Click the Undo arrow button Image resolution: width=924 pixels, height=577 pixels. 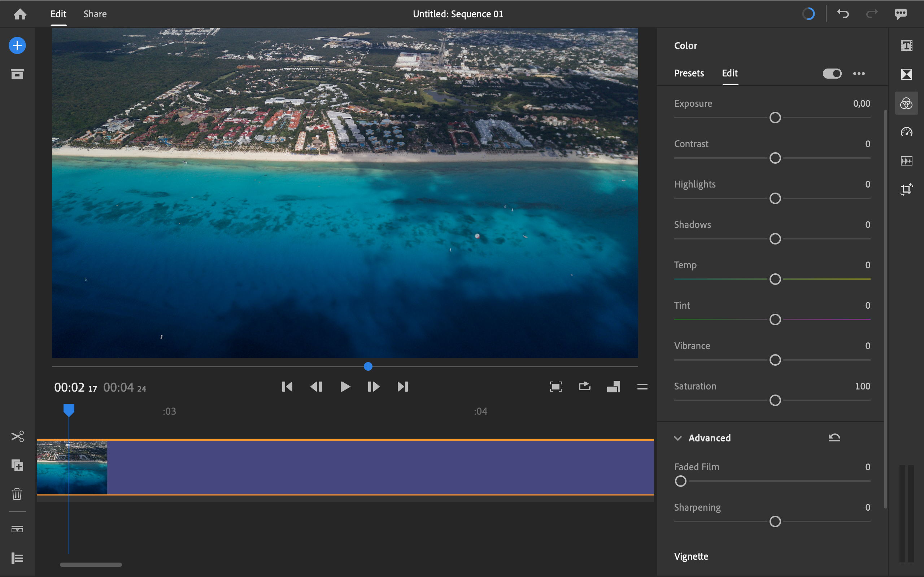click(843, 14)
